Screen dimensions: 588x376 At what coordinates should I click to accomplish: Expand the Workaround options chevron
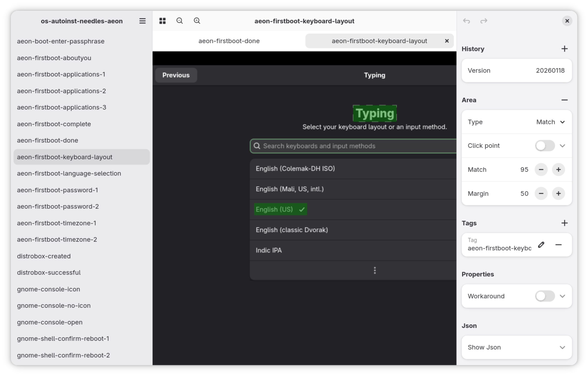tap(562, 296)
